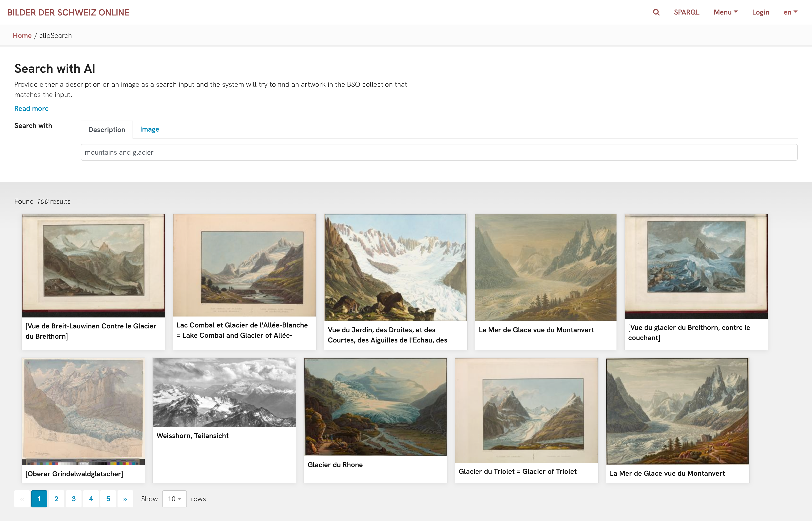Click title Weisshorn, Teilansicht

tap(193, 436)
